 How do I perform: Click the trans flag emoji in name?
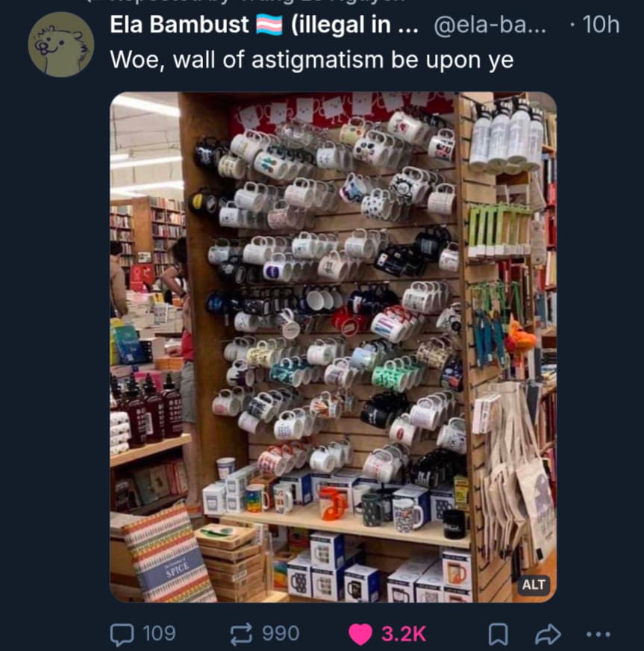(269, 25)
